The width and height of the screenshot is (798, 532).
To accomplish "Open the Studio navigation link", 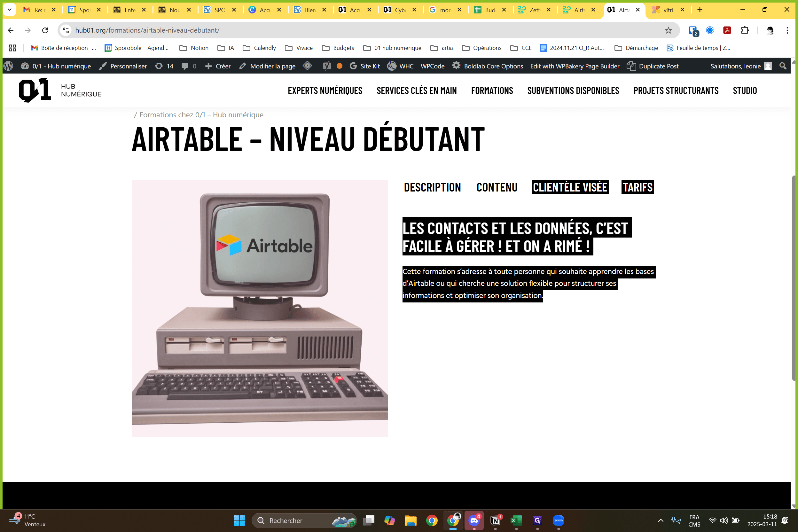I will (745, 90).
